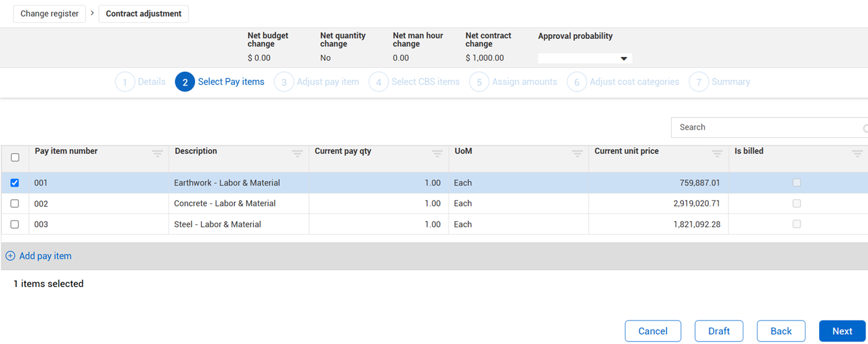This screenshot has width=868, height=344.
Task: Toggle the select-all header checkbox
Action: point(15,158)
